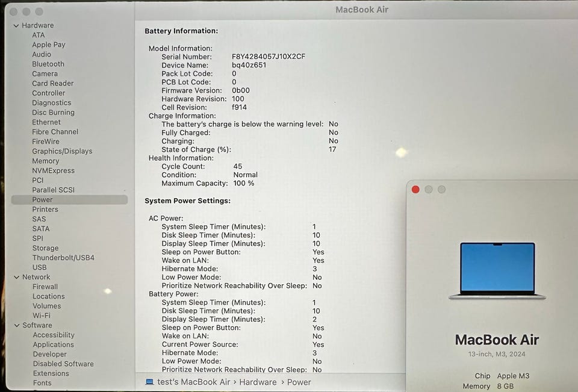Click the Condition value Normal
This screenshot has height=392, width=578.
click(246, 175)
